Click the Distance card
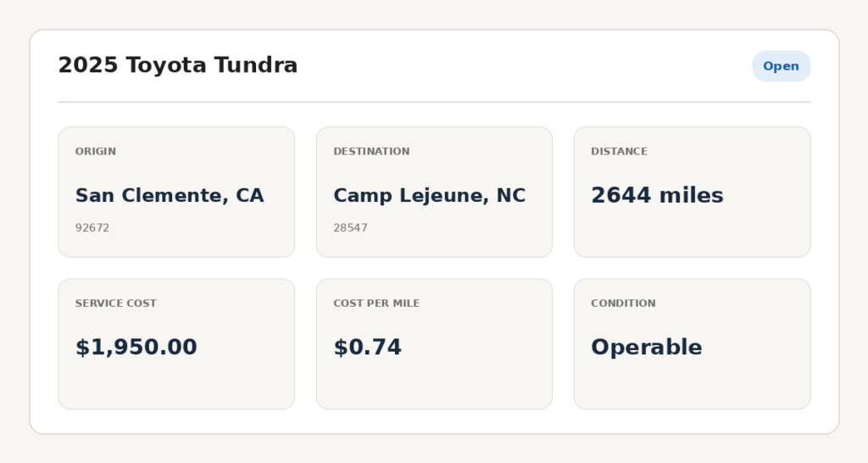Image resolution: width=868 pixels, height=463 pixels. [692, 192]
